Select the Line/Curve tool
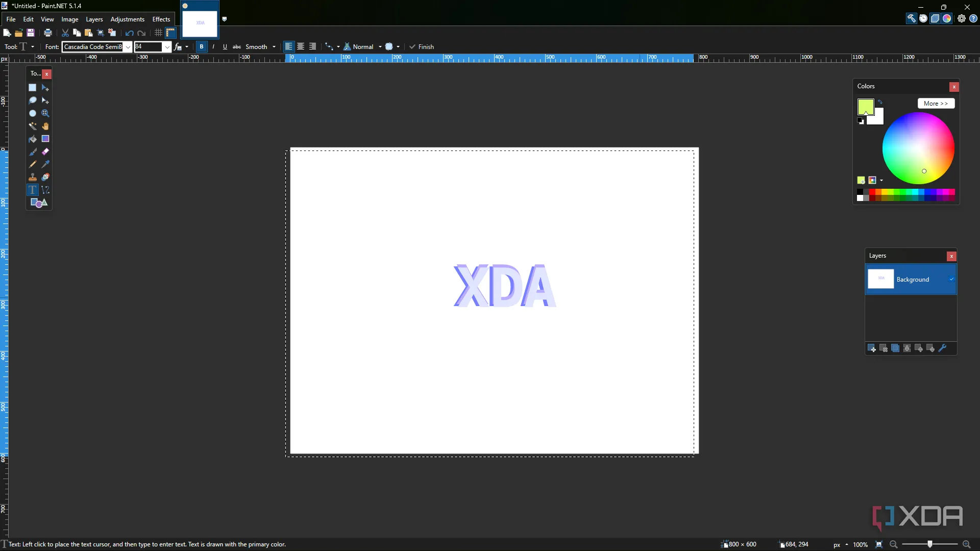Viewport: 980px width, 551px height. pyautogui.click(x=45, y=190)
